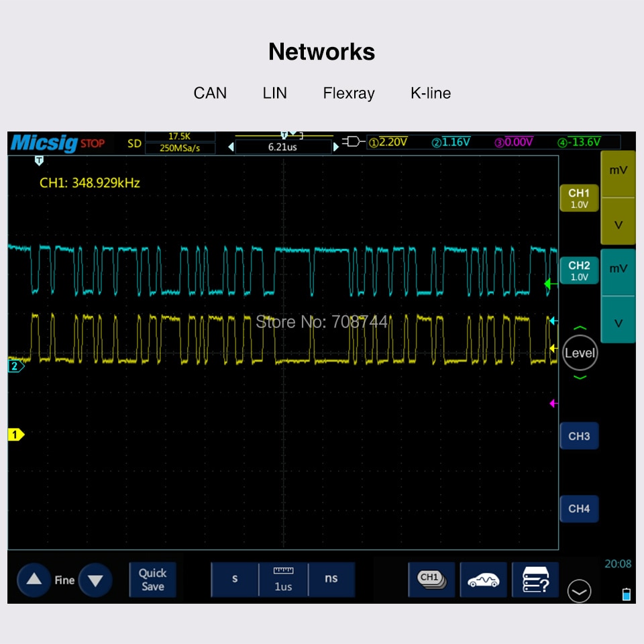Open the CH1 channel stack menu

coord(431,580)
